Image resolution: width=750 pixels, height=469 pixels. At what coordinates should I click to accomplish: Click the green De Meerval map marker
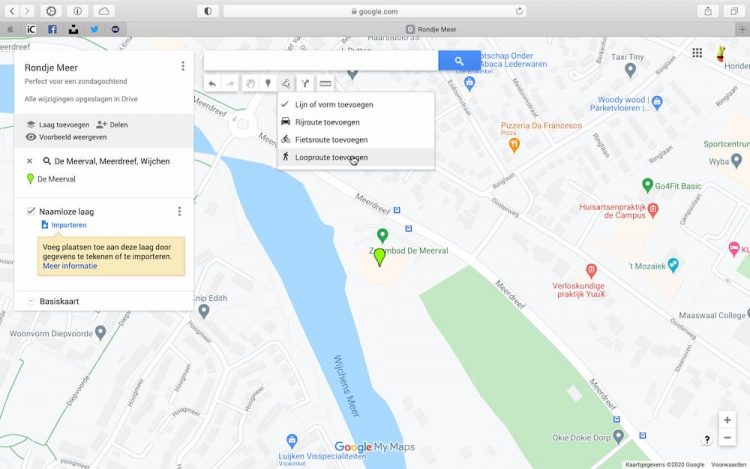click(x=379, y=257)
